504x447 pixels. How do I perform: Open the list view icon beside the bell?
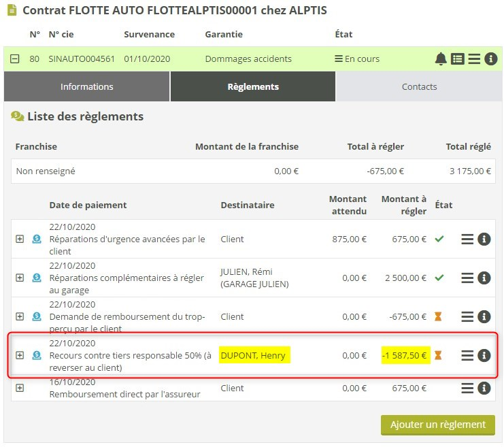click(x=458, y=59)
